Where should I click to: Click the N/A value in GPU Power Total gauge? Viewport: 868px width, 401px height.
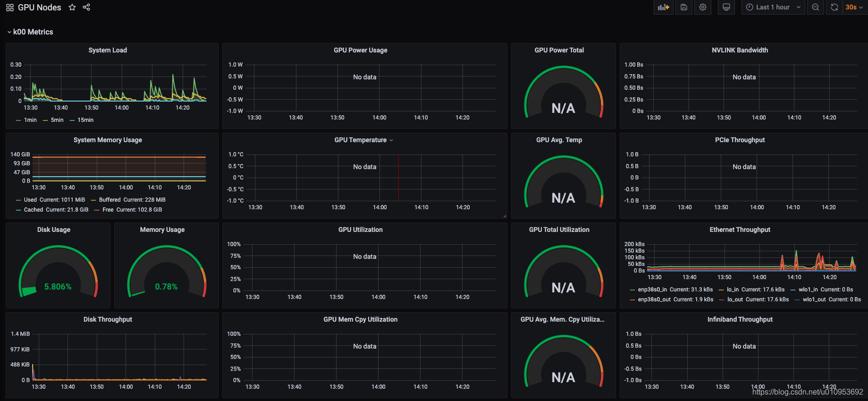tap(564, 109)
